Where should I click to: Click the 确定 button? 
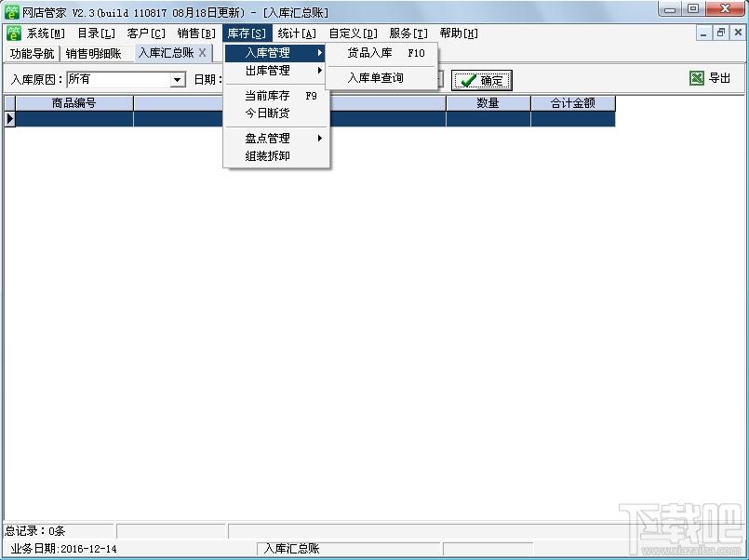482,80
